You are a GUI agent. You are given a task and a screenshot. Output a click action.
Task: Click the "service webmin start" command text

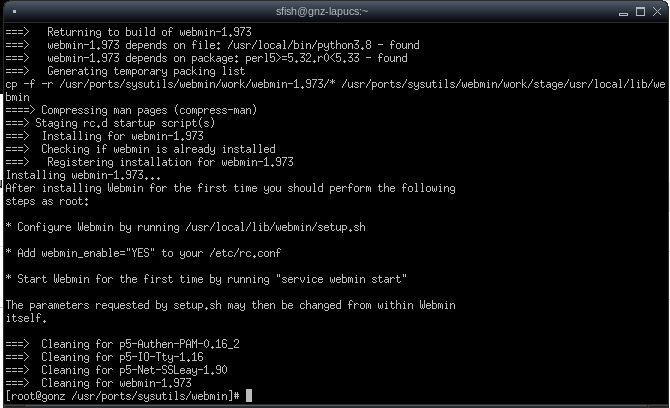point(341,279)
